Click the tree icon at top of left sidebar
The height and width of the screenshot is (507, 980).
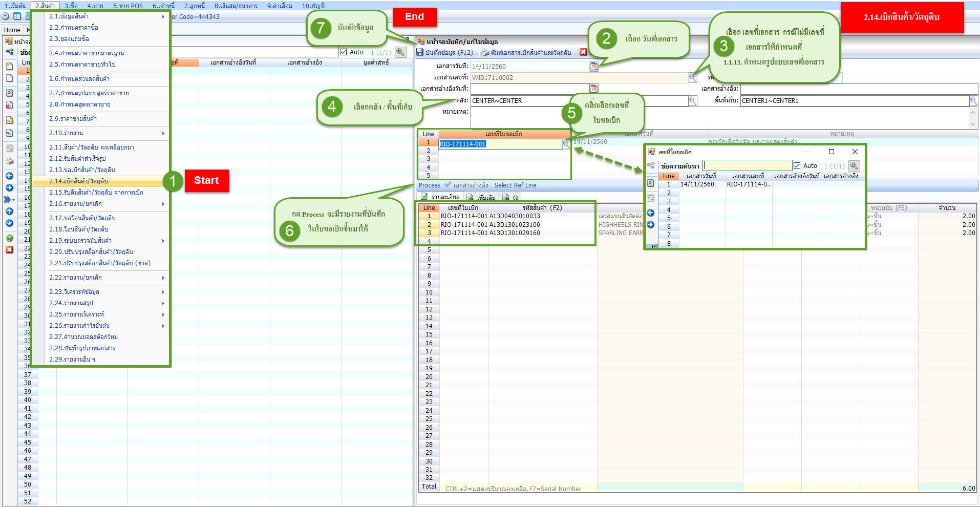(x=9, y=52)
